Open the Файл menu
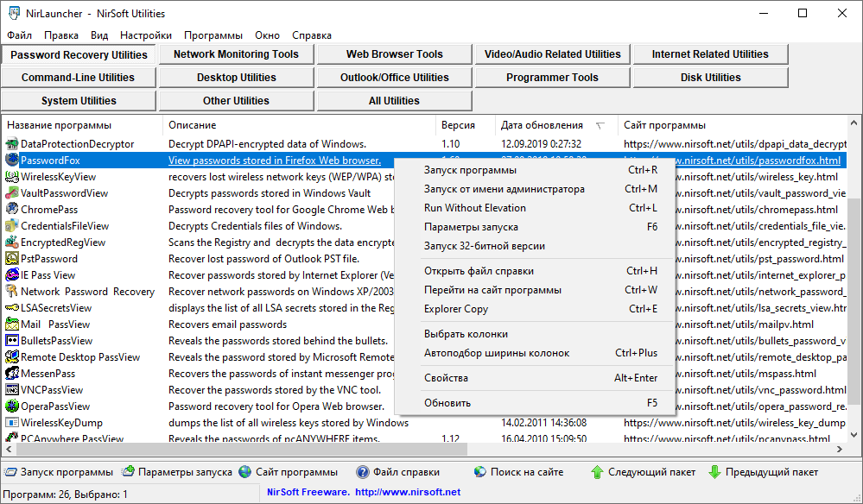This screenshot has height=504, width=863. 19,35
